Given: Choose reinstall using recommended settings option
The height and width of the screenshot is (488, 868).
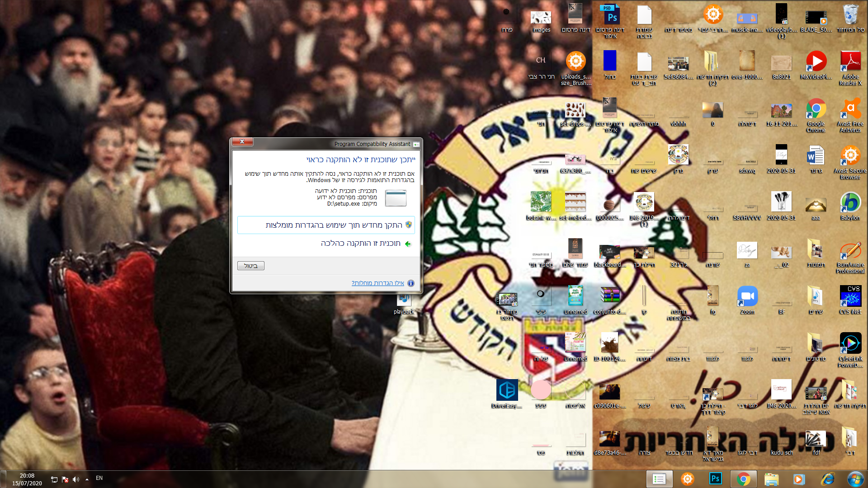Looking at the screenshot, I should (x=326, y=225).
